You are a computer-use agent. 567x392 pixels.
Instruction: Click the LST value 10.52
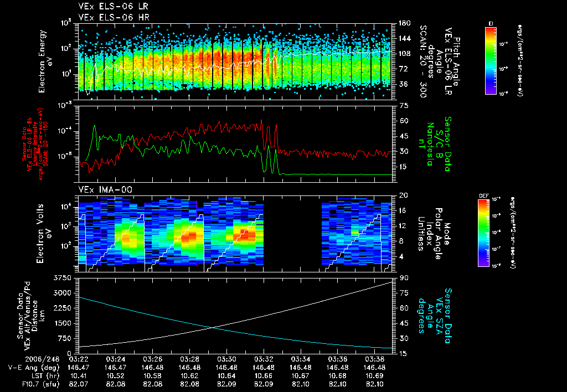pyautogui.click(x=116, y=376)
